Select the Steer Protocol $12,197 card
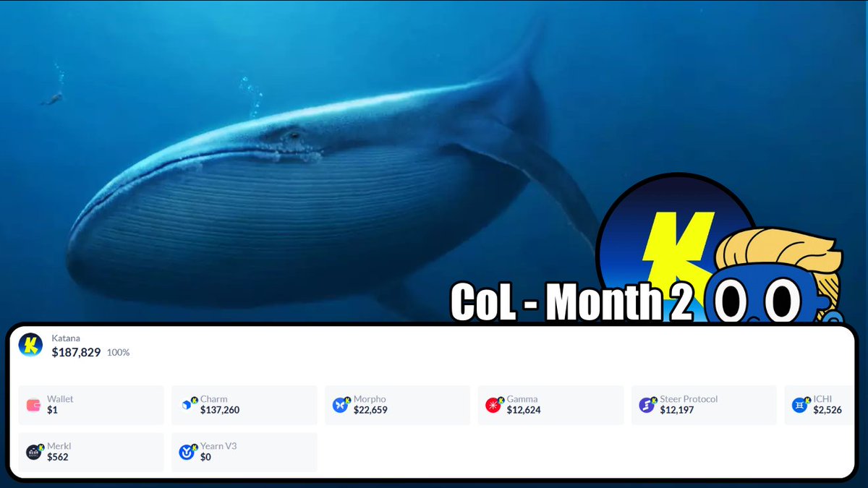Image resolution: width=868 pixels, height=488 pixels. tap(705, 405)
